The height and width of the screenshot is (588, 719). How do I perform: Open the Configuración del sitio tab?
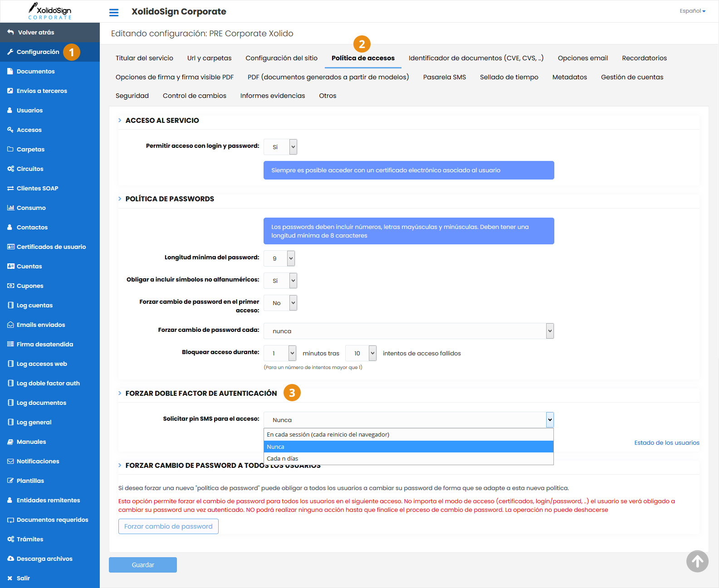point(282,58)
